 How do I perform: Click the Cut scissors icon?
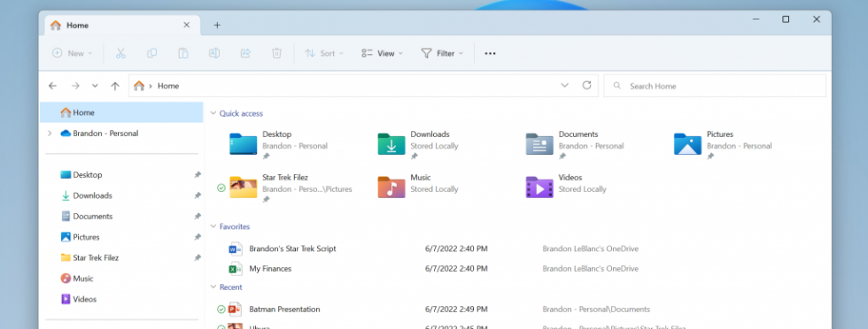[x=120, y=54]
